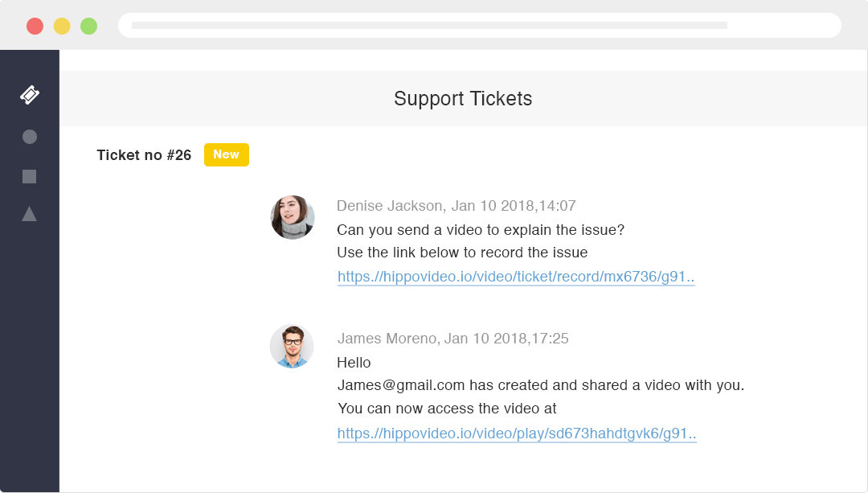Select the Ticket no #26 title

(x=144, y=155)
